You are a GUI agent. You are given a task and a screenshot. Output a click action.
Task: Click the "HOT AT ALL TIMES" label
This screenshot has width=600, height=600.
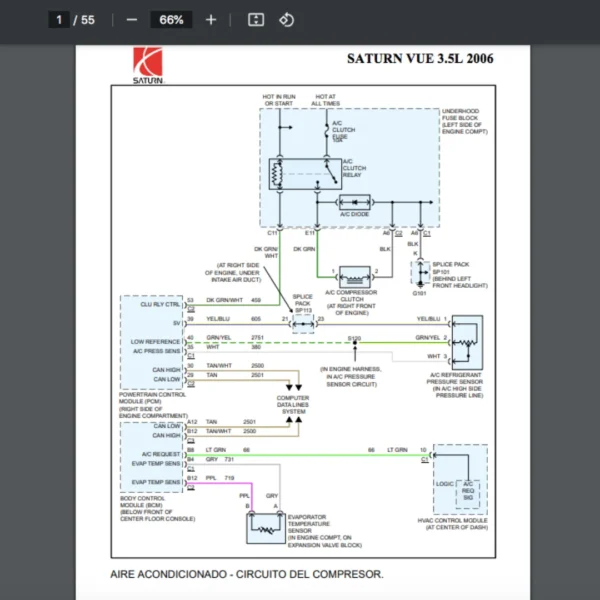[x=326, y=100]
